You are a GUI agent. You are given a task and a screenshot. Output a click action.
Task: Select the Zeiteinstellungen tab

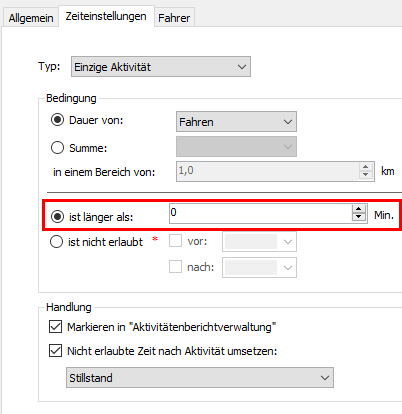(x=106, y=16)
